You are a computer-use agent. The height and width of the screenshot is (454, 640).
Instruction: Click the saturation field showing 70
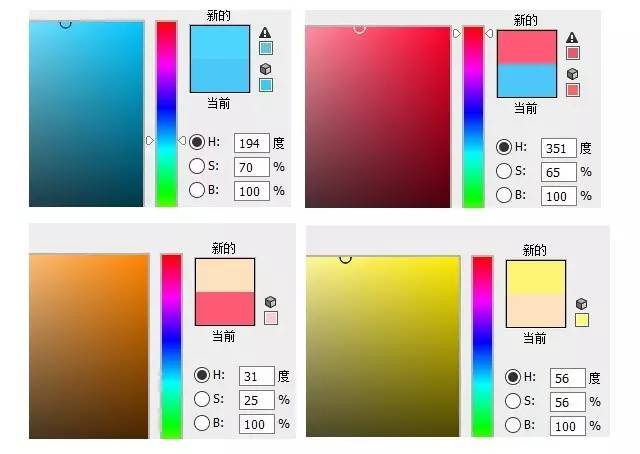251,167
